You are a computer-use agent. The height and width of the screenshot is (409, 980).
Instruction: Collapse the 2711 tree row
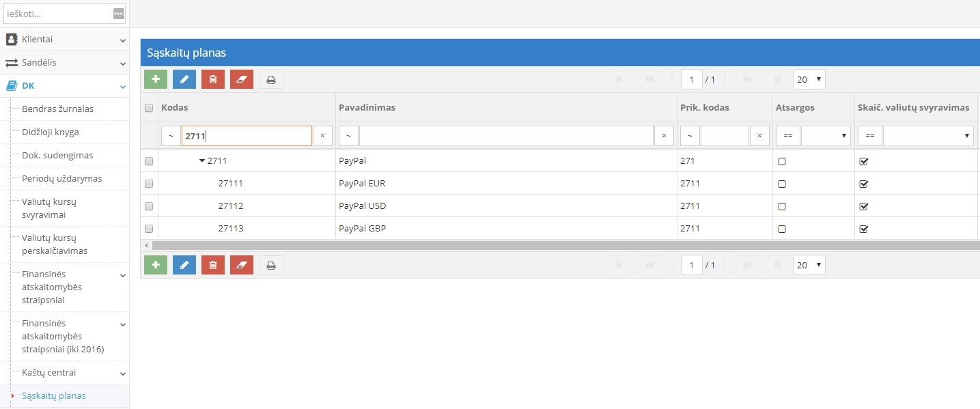(201, 161)
